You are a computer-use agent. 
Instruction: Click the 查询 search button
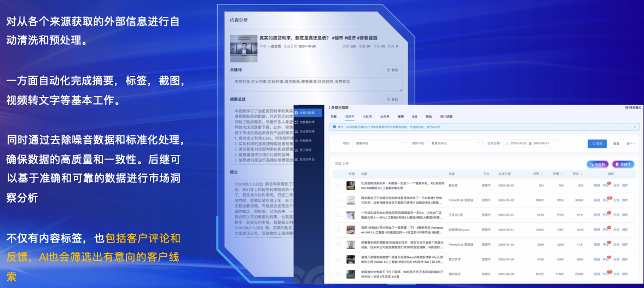coord(597,144)
